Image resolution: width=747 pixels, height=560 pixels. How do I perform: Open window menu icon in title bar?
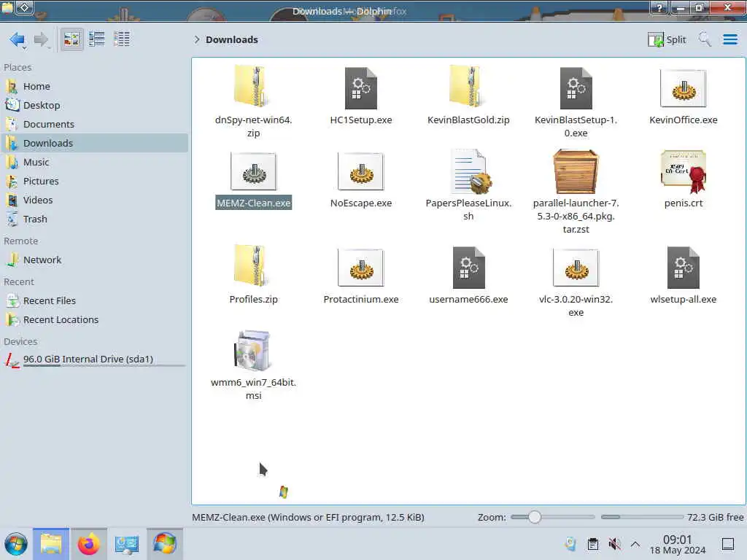coord(7,7)
